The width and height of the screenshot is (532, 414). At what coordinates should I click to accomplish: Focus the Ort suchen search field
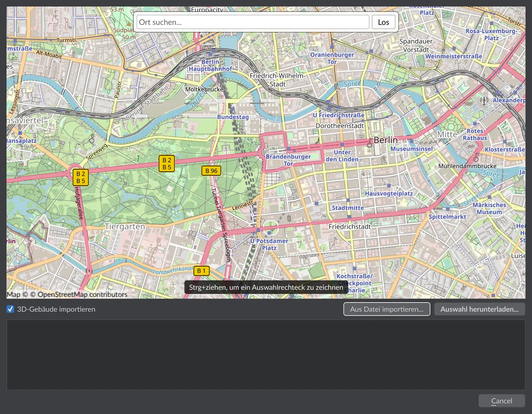(x=253, y=22)
